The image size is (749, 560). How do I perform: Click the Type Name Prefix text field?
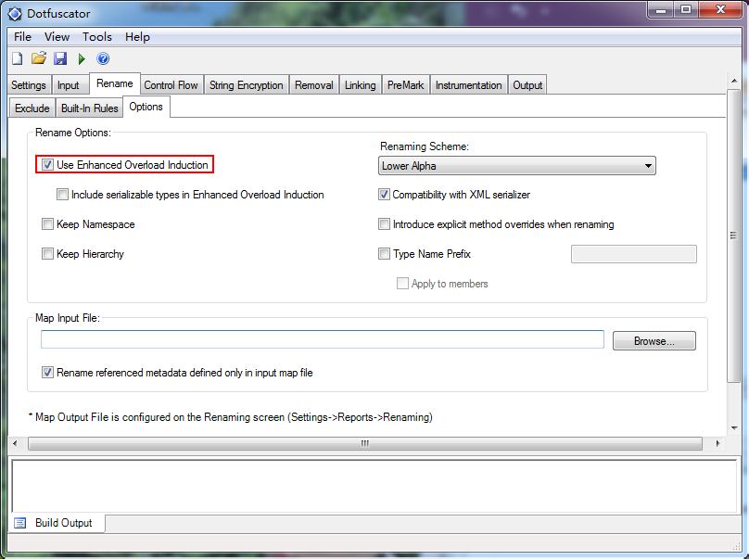coord(634,254)
